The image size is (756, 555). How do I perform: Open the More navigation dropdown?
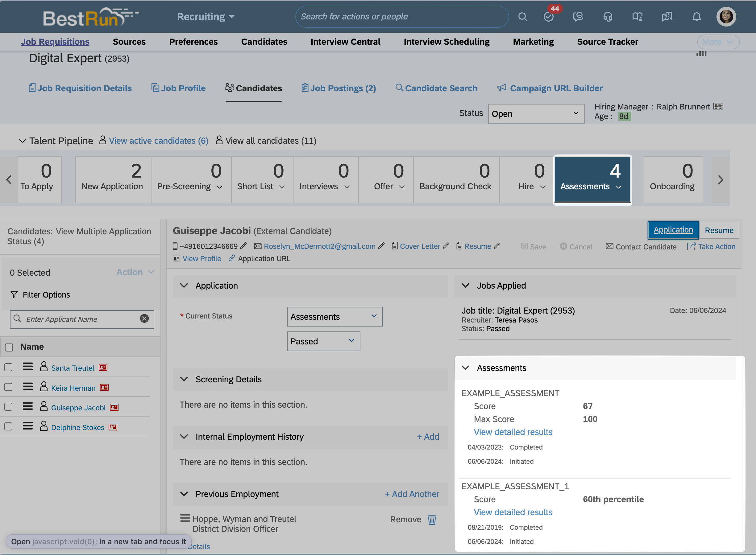[x=718, y=42]
